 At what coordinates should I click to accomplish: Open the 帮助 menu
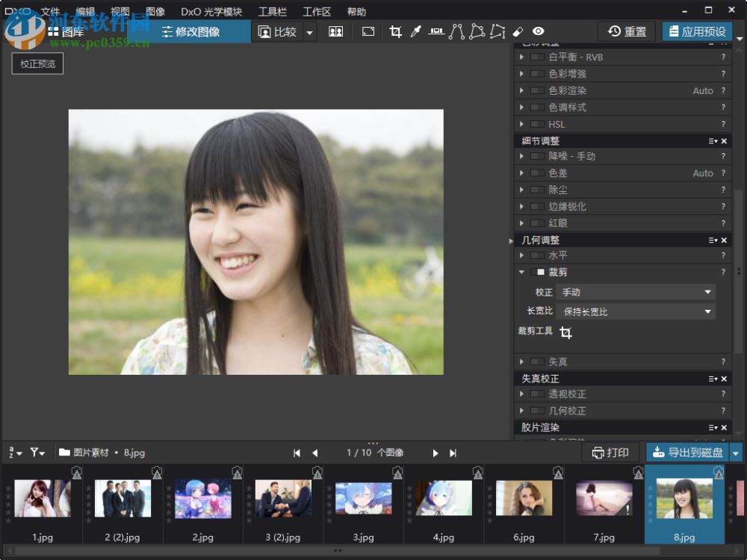356,11
